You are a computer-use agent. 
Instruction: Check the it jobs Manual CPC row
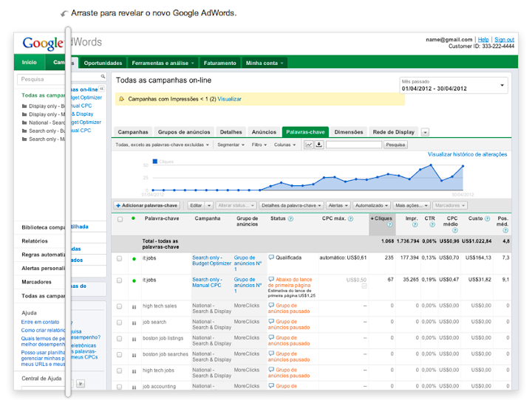coord(120,280)
